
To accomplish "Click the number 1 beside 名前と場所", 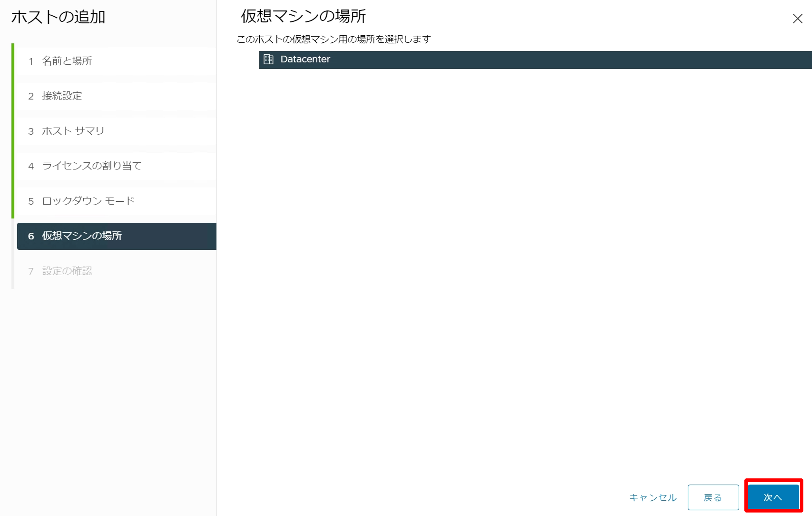I will [31, 61].
